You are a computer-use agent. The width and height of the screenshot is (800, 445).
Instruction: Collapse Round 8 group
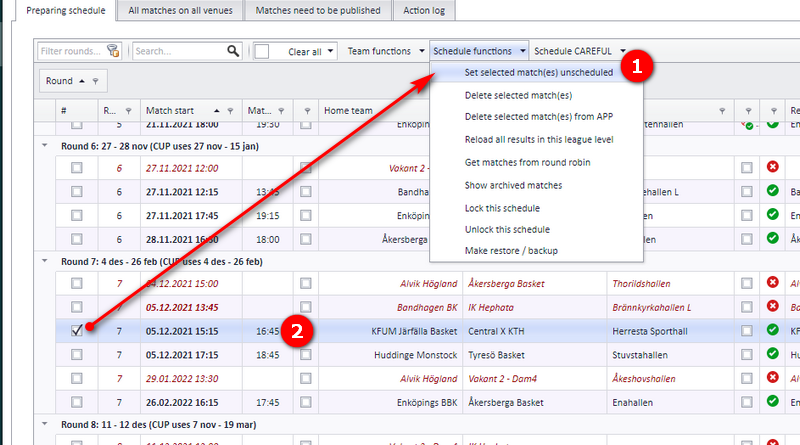pyautogui.click(x=45, y=424)
